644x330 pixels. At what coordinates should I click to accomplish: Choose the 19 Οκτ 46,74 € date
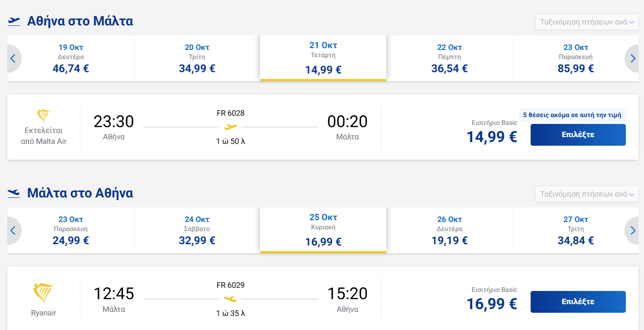(71, 59)
